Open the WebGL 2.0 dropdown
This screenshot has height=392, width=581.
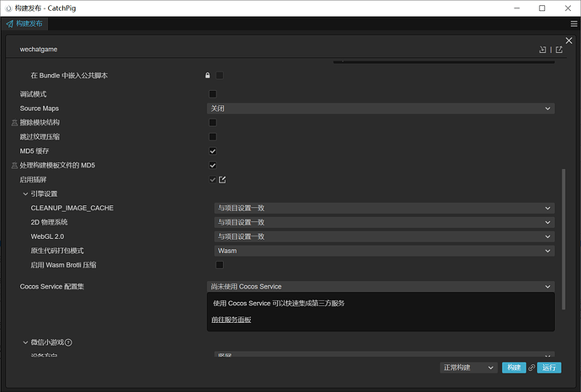[384, 236]
